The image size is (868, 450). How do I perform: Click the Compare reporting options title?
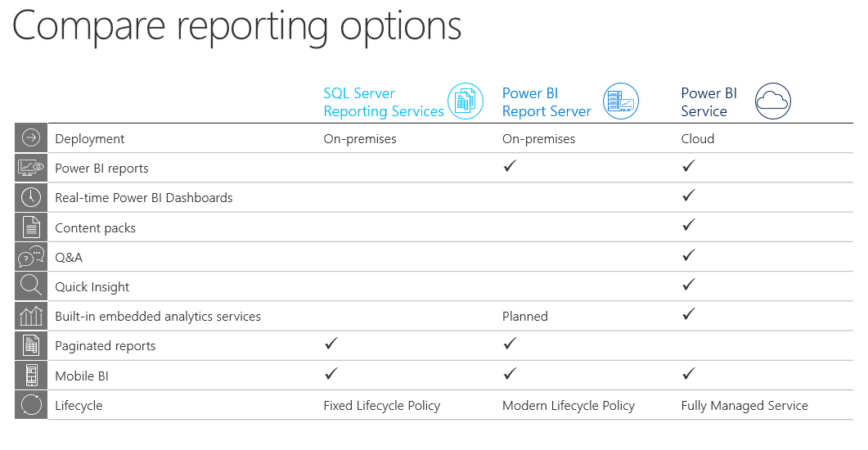(x=237, y=26)
